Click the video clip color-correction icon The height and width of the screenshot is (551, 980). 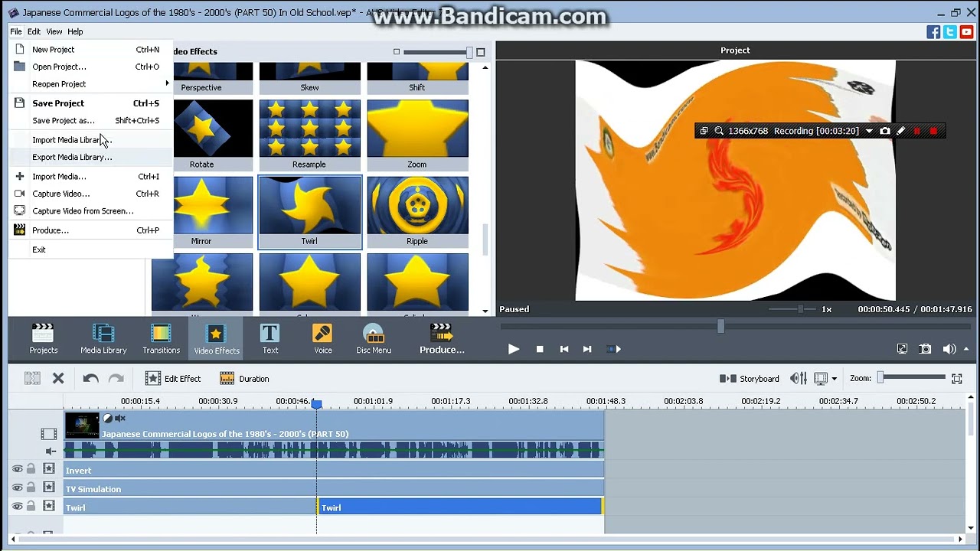coord(108,419)
